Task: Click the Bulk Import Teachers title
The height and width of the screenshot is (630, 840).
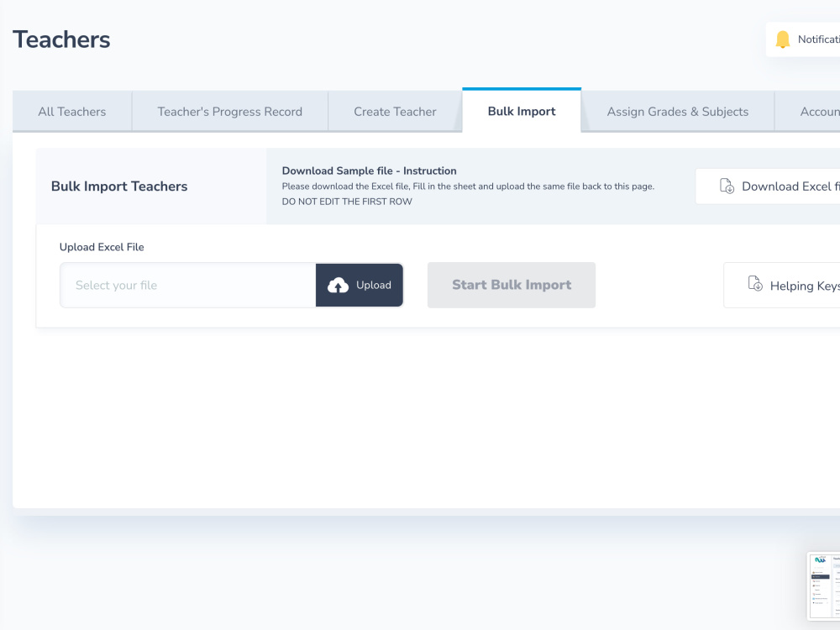Action: pyautogui.click(x=119, y=186)
